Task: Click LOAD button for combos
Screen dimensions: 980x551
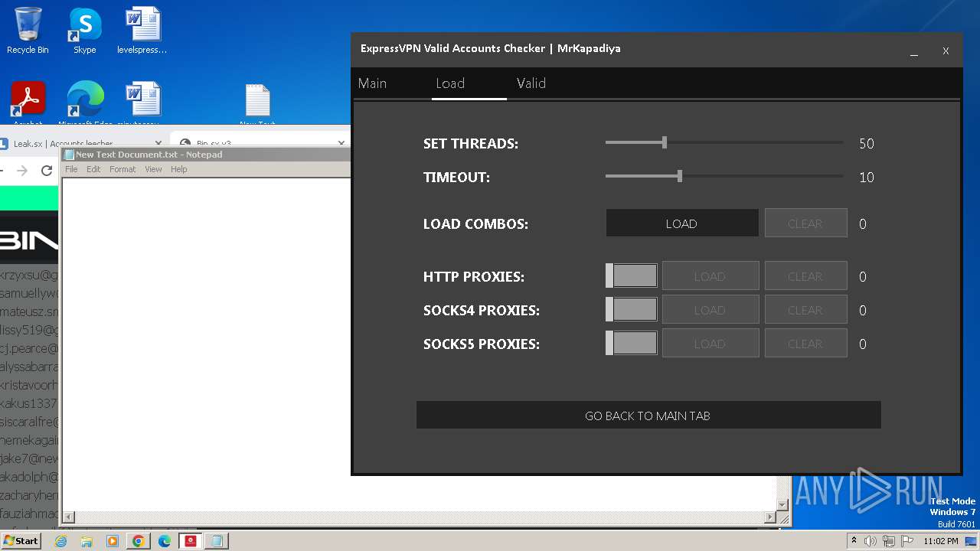Action: pos(681,223)
